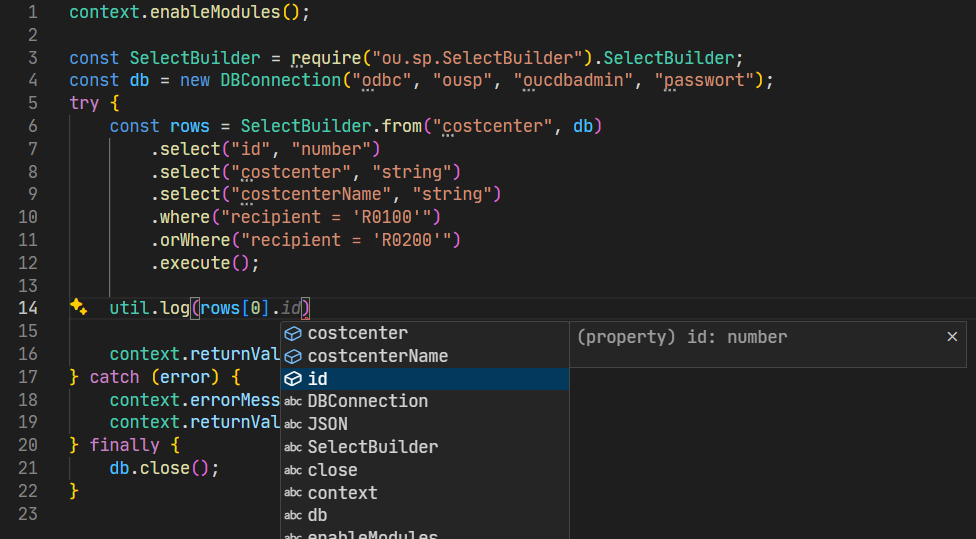Click the sparkle code action icon on line 14
The width and height of the screenshot is (976, 539).
pyautogui.click(x=78, y=307)
